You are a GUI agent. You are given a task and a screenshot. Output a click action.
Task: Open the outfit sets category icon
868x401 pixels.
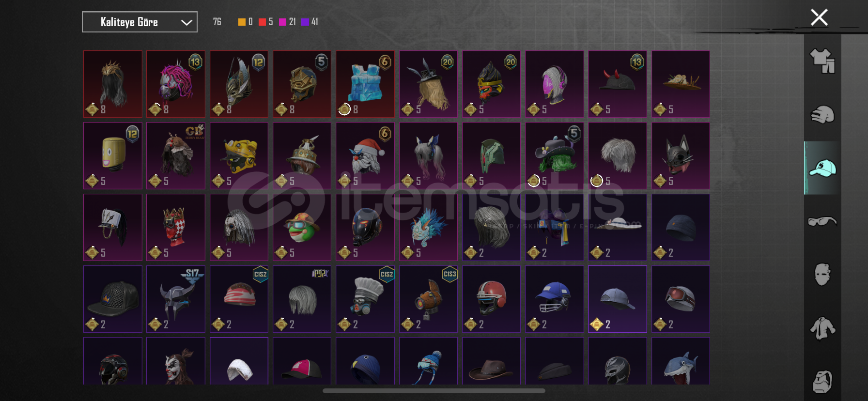click(822, 61)
